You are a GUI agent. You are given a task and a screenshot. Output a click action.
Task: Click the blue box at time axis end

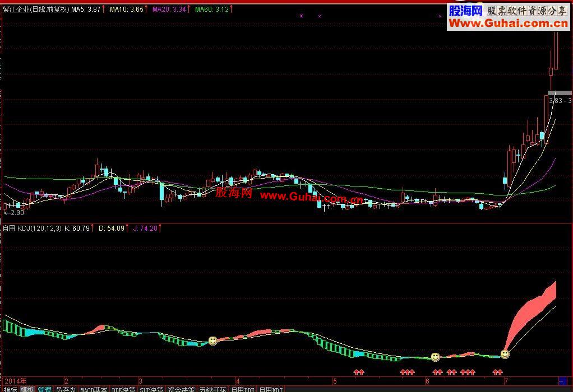coord(562,381)
